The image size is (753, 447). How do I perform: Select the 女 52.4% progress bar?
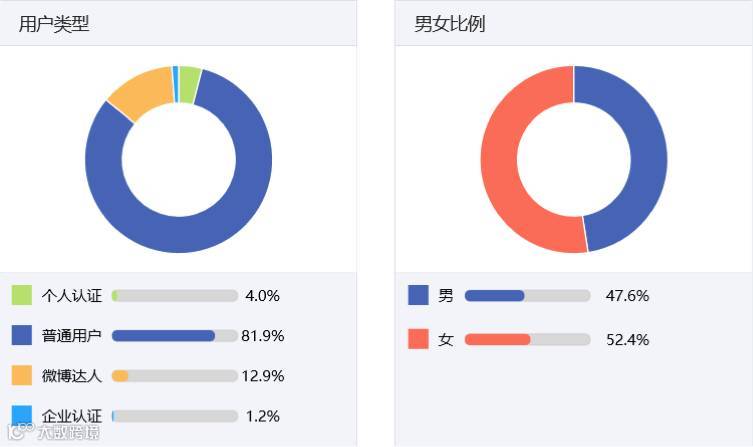pyautogui.click(x=527, y=339)
